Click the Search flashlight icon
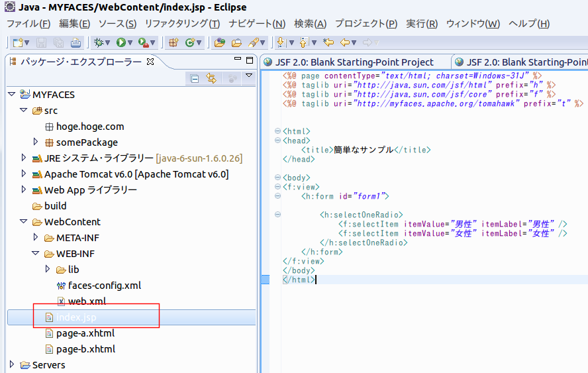 [254, 42]
